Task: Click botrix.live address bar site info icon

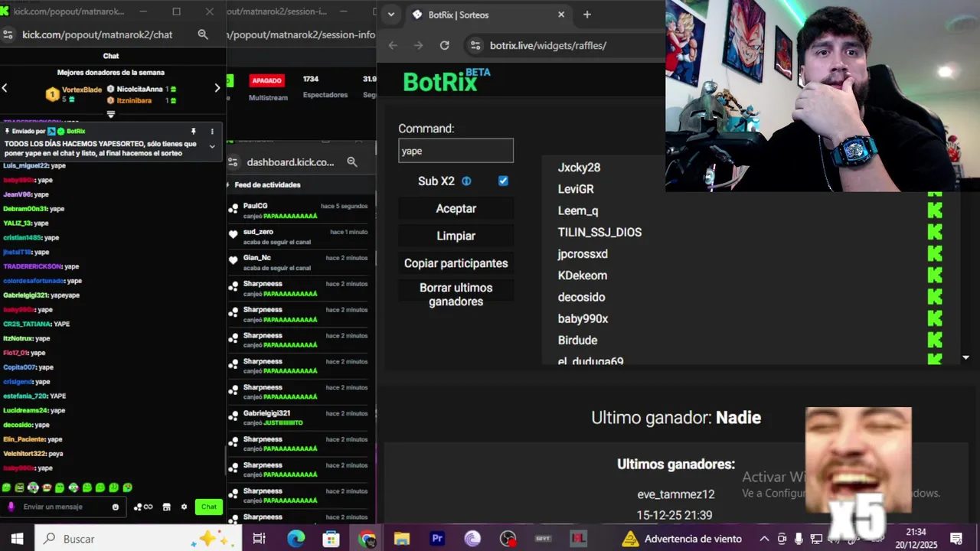Action: 475,45
